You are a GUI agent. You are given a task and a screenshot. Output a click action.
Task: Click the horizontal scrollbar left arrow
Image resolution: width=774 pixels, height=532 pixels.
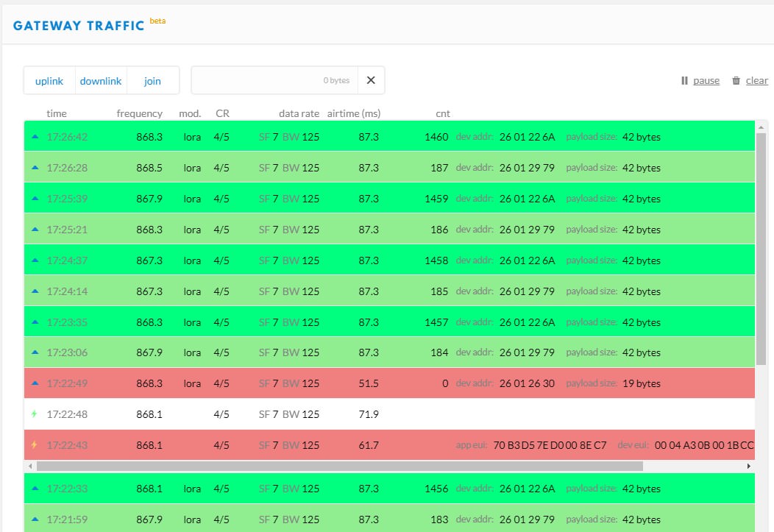pyautogui.click(x=31, y=466)
